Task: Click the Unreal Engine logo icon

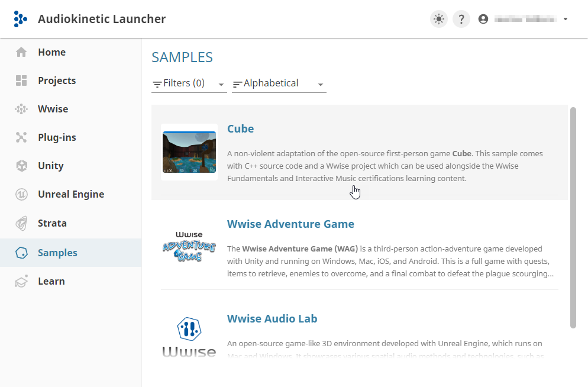Action: 21,194
